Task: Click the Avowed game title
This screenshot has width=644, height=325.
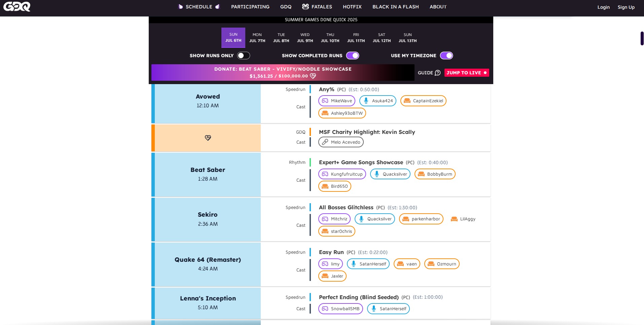Action: coord(208,97)
